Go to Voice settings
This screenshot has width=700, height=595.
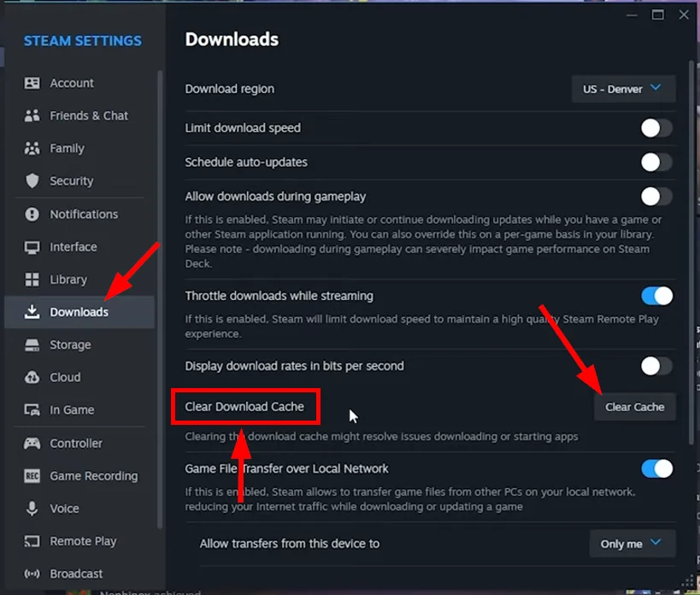pos(79,509)
